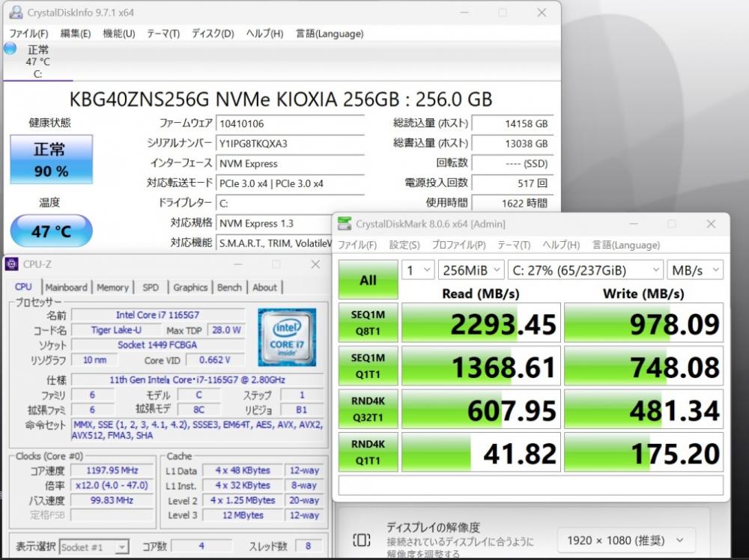Click the display resolution icon in Settings
This screenshot has height=560, width=749.
click(x=362, y=540)
